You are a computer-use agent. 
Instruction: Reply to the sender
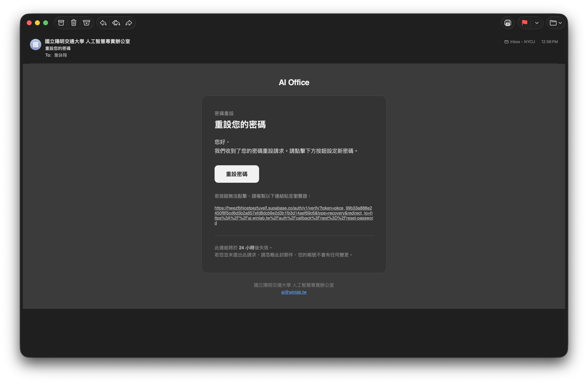(x=103, y=23)
